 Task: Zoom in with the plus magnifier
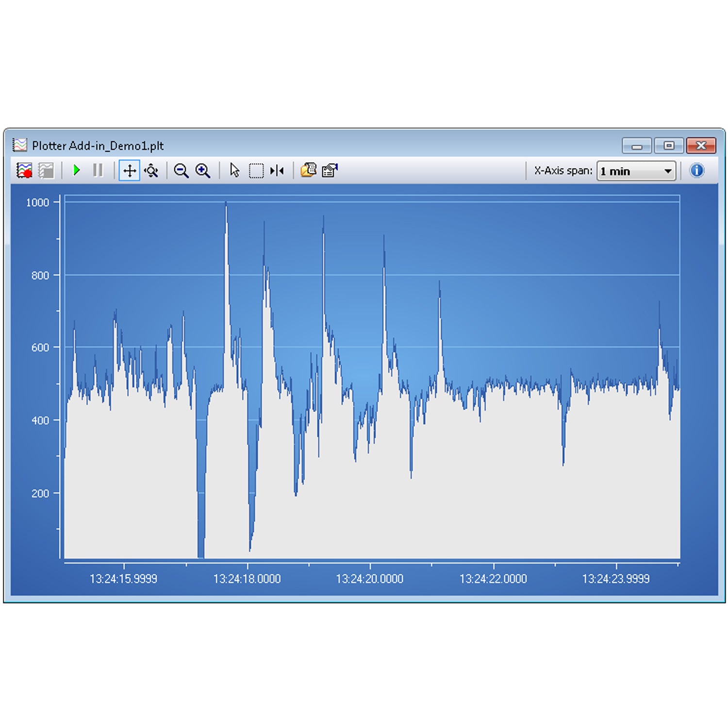[202, 171]
